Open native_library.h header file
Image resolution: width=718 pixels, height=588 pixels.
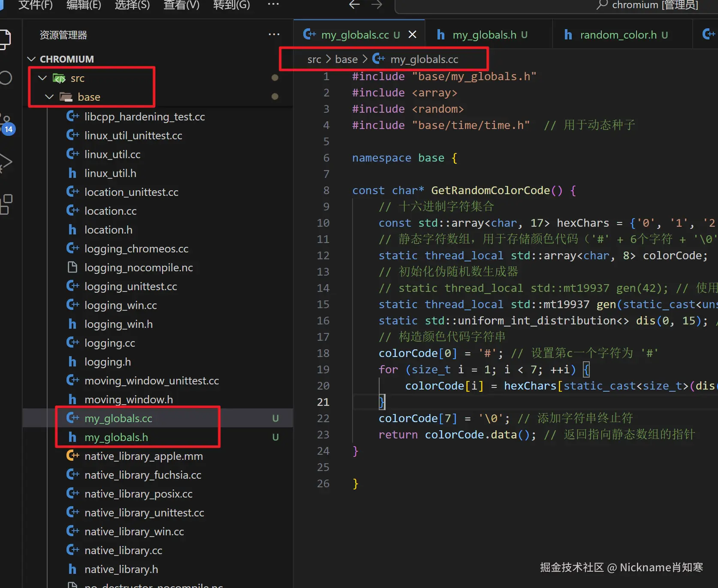click(x=121, y=569)
